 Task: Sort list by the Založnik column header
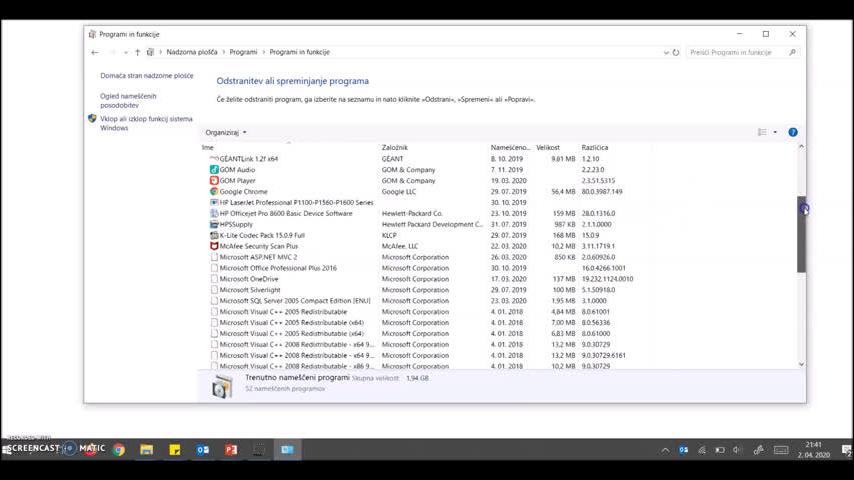[x=394, y=148]
